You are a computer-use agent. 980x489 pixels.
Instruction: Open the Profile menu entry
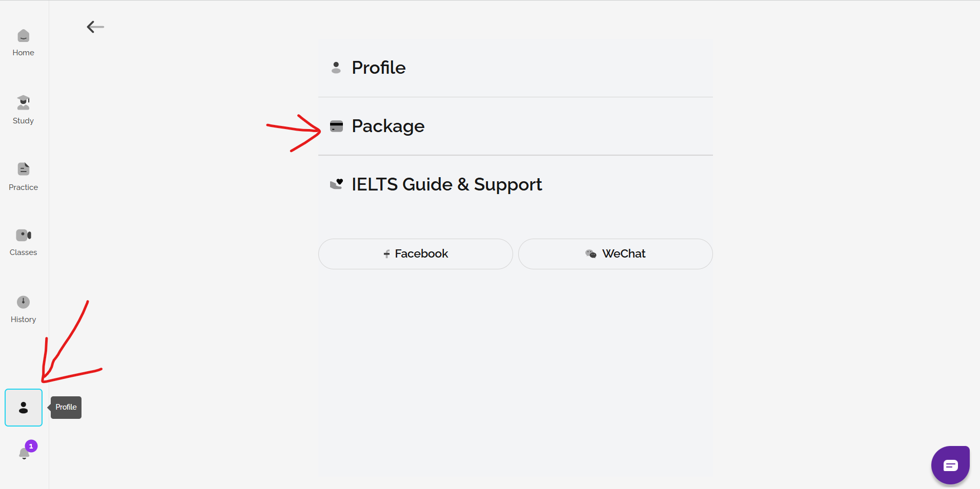[378, 68]
